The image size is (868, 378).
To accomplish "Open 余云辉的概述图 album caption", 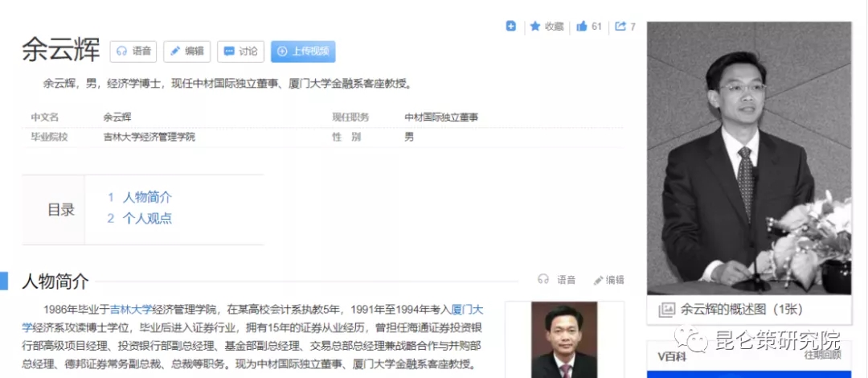I will 741,309.
